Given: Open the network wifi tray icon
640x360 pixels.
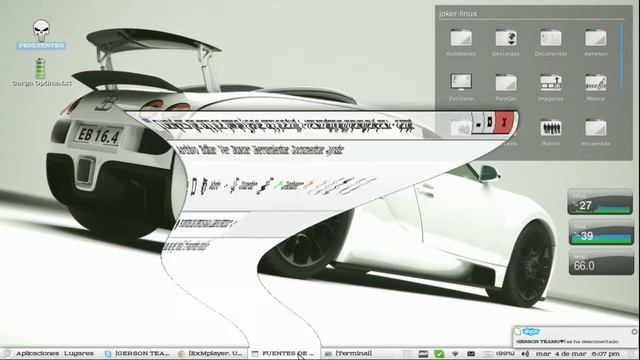Looking at the screenshot, I should pyautogui.click(x=455, y=354).
